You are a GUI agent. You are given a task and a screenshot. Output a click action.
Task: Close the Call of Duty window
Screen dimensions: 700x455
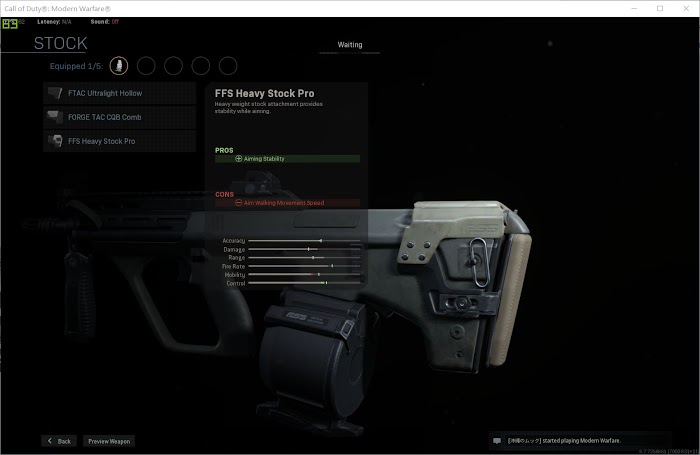click(x=686, y=8)
